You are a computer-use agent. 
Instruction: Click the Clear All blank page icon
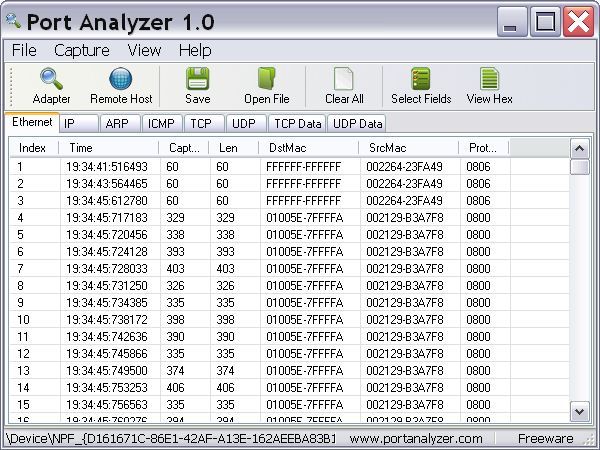[x=343, y=78]
